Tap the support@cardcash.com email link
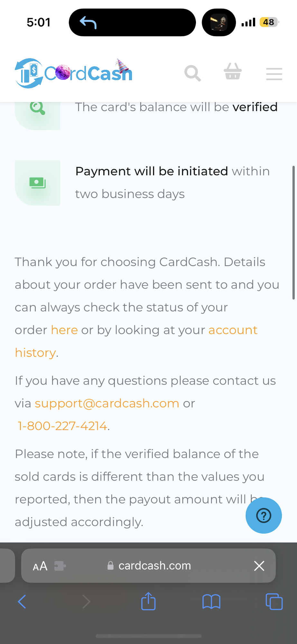The width and height of the screenshot is (297, 644). click(x=107, y=403)
